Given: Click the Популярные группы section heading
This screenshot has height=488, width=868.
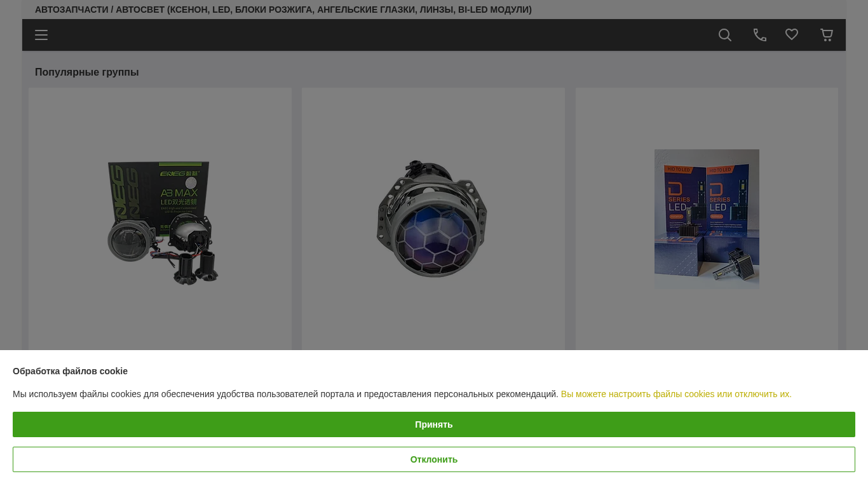Looking at the screenshot, I should tap(87, 72).
